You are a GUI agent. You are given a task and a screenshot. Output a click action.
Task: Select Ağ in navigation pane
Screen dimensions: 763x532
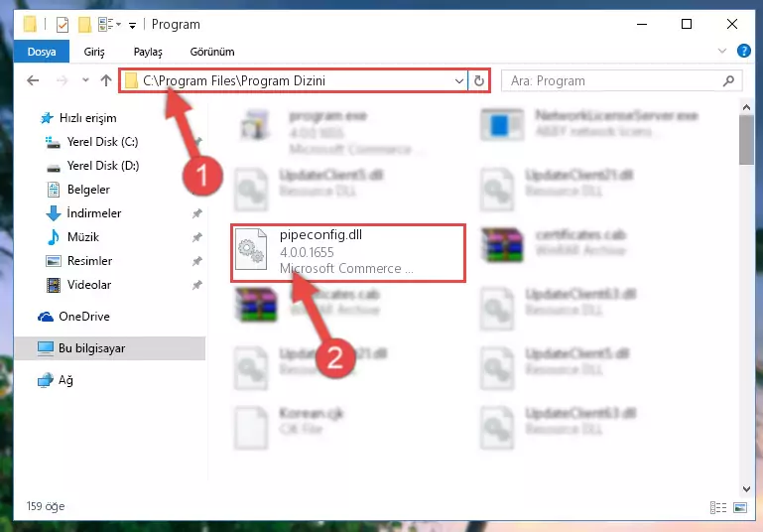(x=65, y=380)
